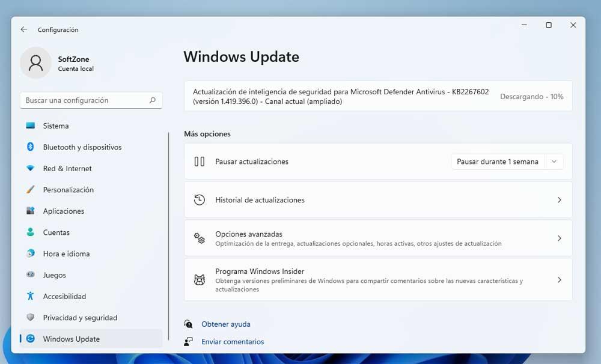
Task: Select Red & Internet in the sidebar
Action: [x=91, y=168]
